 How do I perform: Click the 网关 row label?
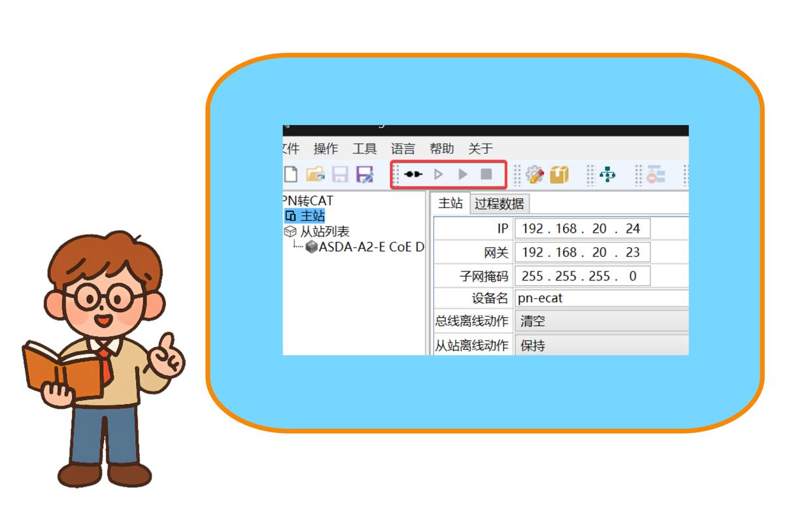tap(496, 252)
